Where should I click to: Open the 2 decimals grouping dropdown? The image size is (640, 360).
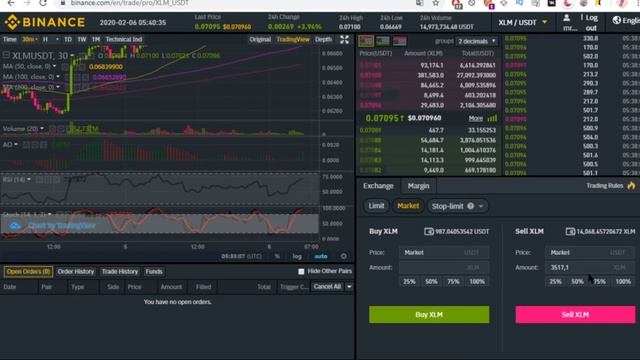477,41
